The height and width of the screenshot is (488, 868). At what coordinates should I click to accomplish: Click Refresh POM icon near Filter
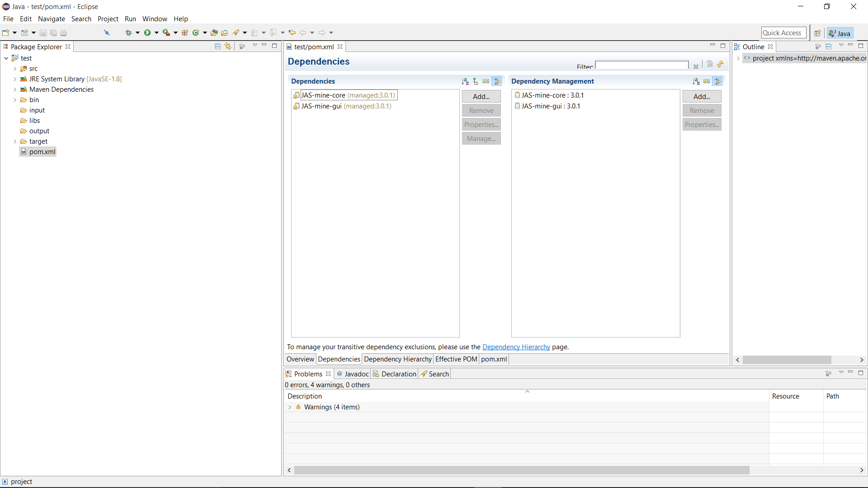pos(720,64)
